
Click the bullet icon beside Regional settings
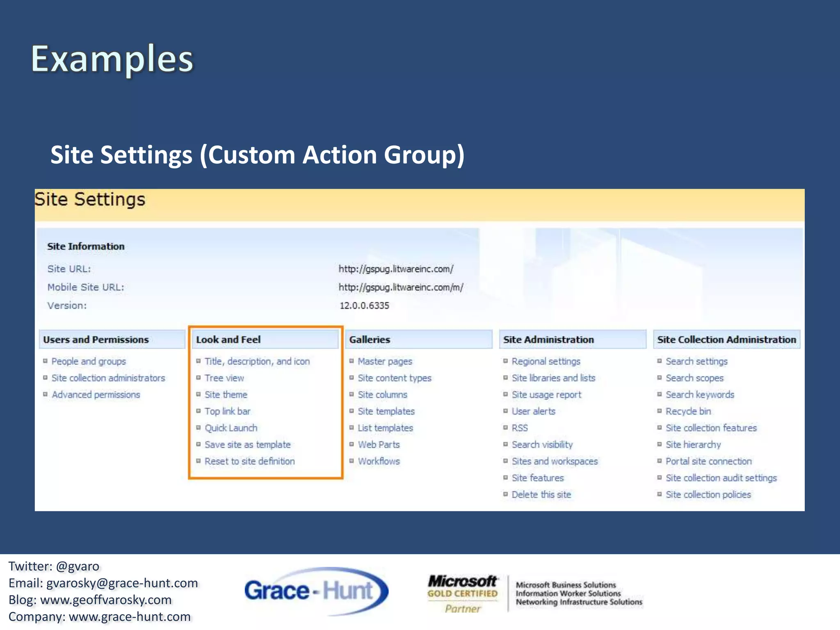[505, 361]
